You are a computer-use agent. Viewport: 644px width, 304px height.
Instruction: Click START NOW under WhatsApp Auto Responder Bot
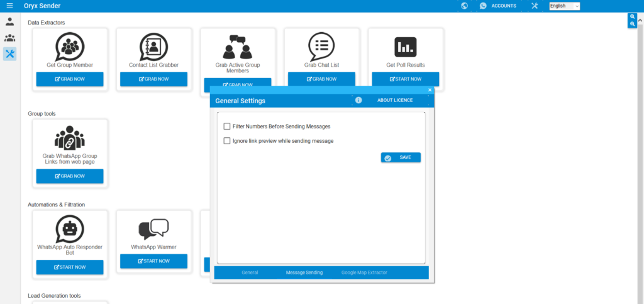point(70,267)
